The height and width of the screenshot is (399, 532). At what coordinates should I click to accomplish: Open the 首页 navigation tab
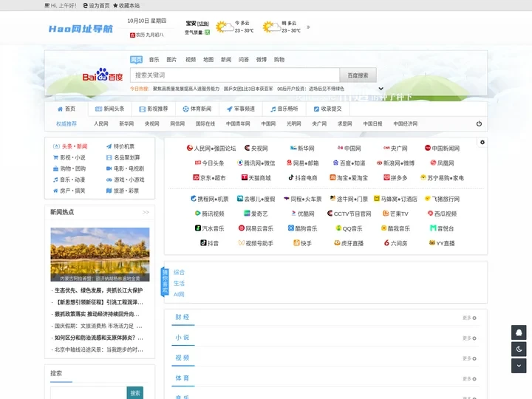[x=66, y=109]
